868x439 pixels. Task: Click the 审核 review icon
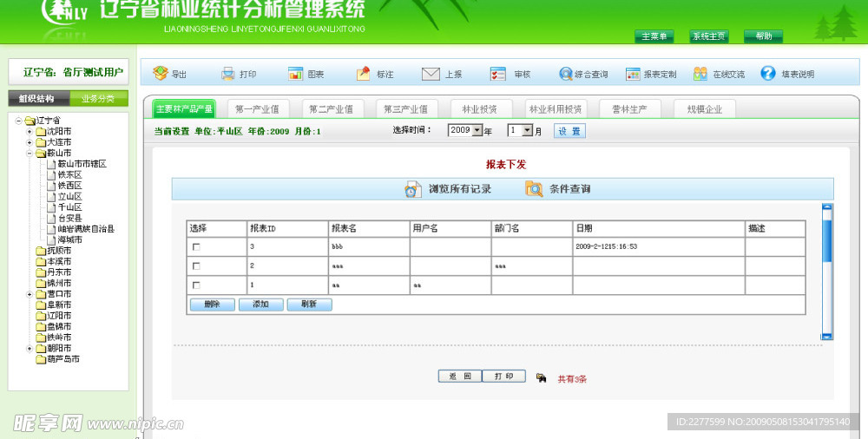coord(498,74)
